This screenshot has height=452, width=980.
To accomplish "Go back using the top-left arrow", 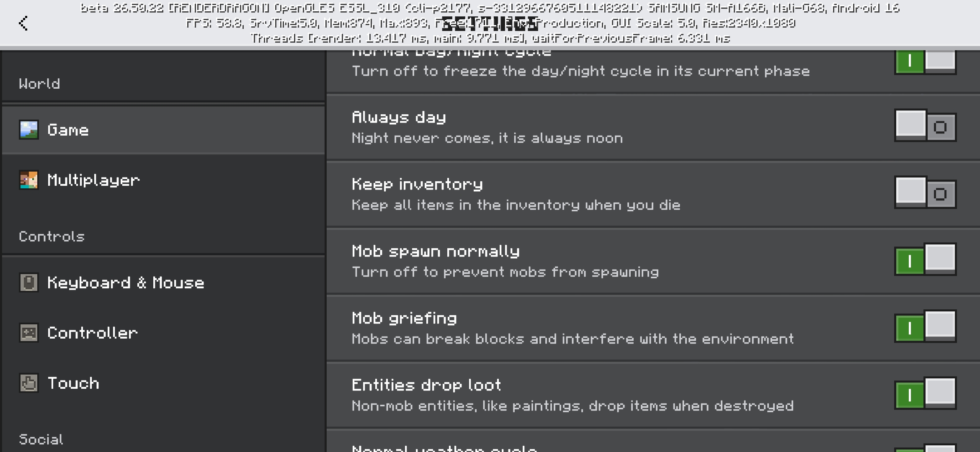I will pos(23,23).
